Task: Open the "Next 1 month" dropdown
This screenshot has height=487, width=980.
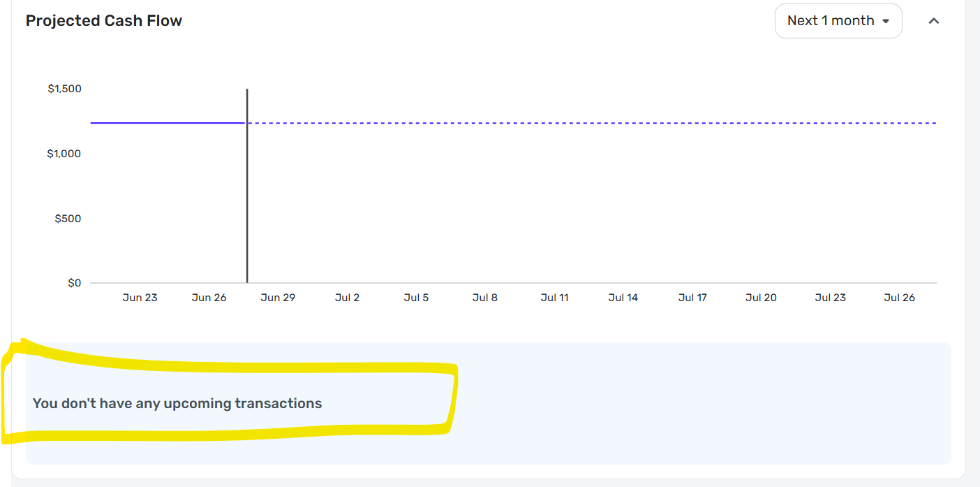Action: click(x=838, y=21)
